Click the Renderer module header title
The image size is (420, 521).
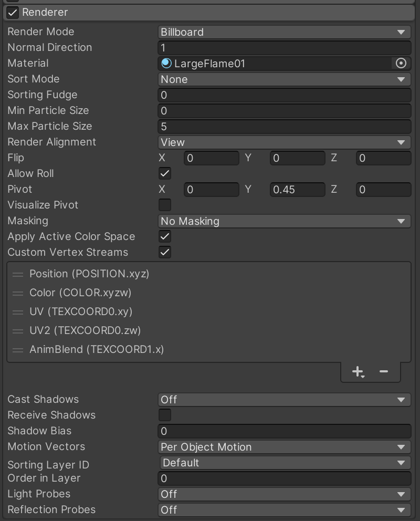pyautogui.click(x=45, y=12)
